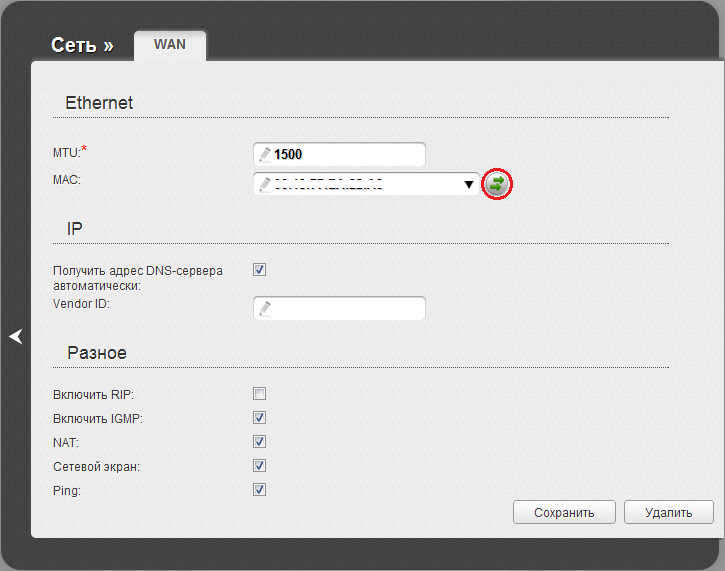The image size is (725, 571).
Task: Click the Vendor ID label
Action: [81, 304]
